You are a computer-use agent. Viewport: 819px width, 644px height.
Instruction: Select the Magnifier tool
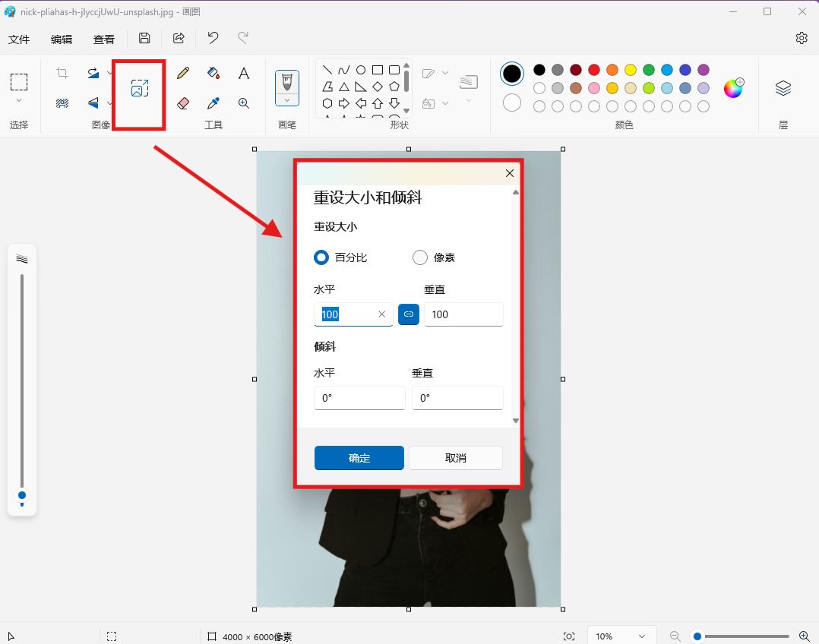coord(243,103)
